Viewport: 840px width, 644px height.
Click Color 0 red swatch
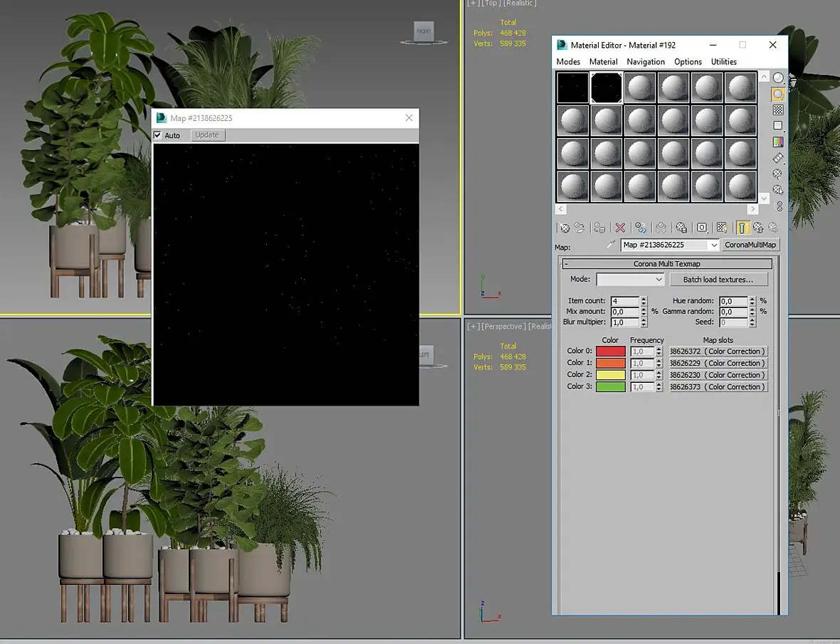click(x=611, y=351)
